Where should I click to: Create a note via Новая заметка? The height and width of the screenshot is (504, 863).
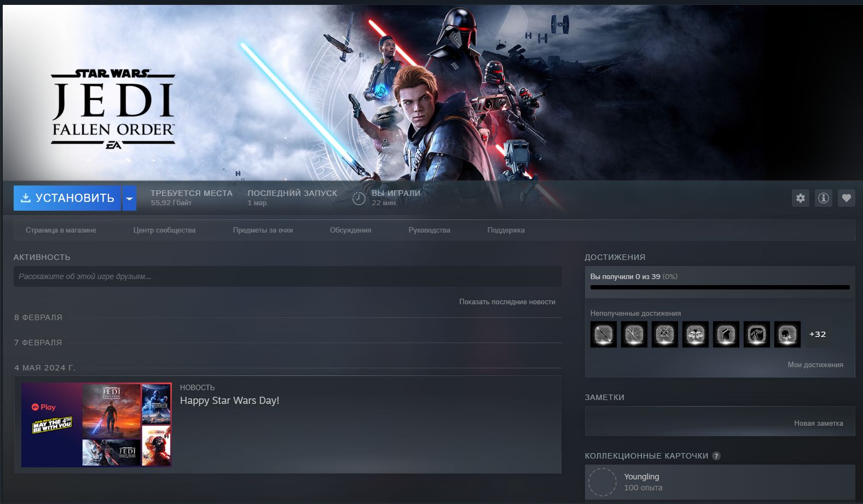click(x=819, y=423)
